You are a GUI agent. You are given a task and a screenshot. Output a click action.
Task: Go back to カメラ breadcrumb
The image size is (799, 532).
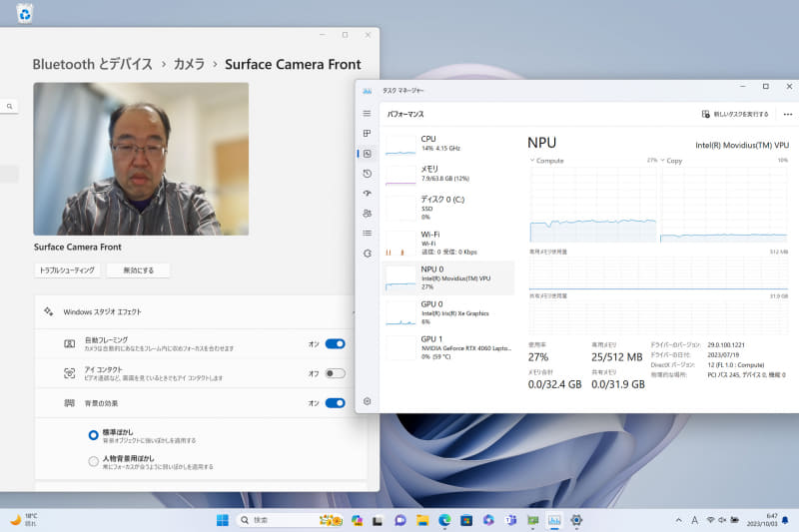[189, 64]
